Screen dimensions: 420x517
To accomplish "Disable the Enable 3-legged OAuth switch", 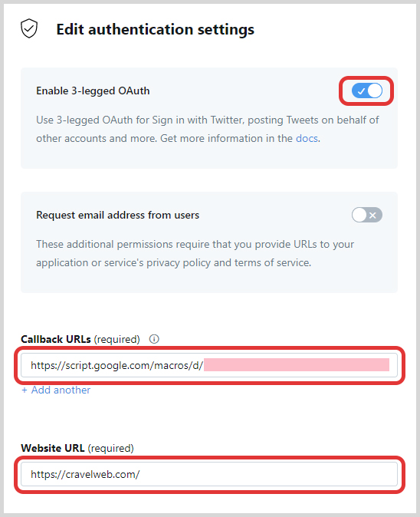I will pyautogui.click(x=366, y=91).
